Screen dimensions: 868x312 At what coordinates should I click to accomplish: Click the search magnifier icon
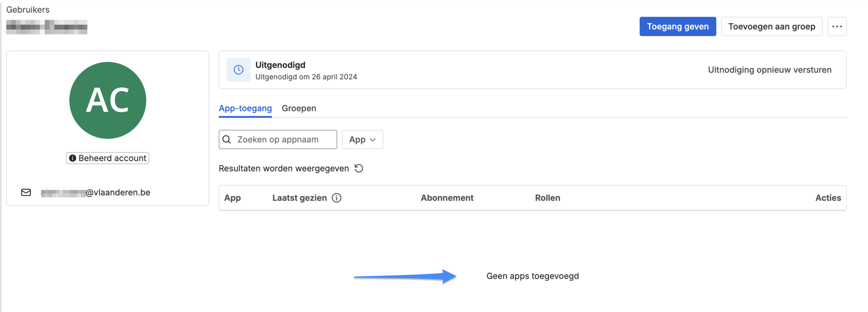[227, 139]
